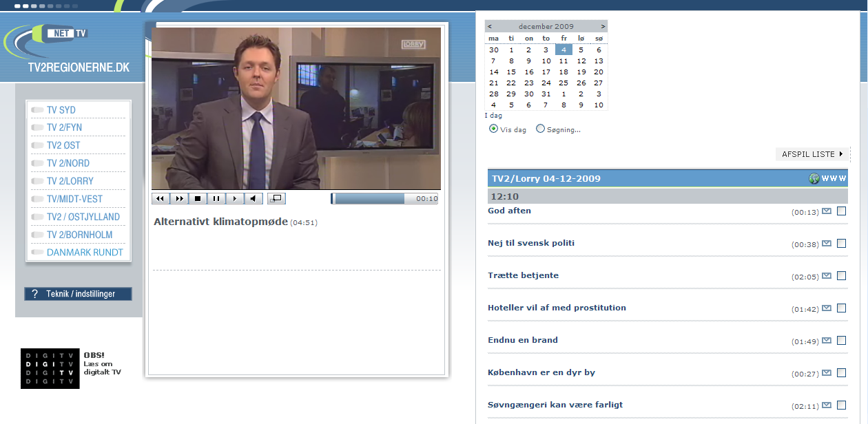Open the Nej til svensk politi clip
Image resolution: width=868 pixels, height=424 pixels.
(x=531, y=243)
